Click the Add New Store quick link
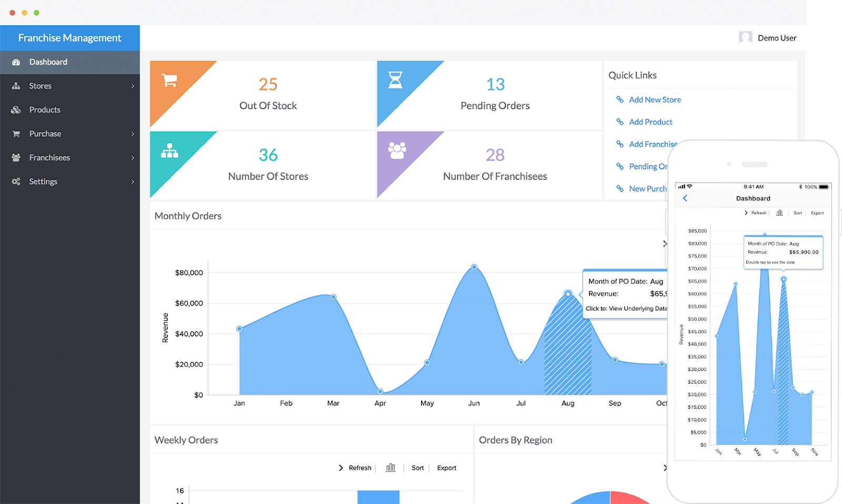 point(655,99)
